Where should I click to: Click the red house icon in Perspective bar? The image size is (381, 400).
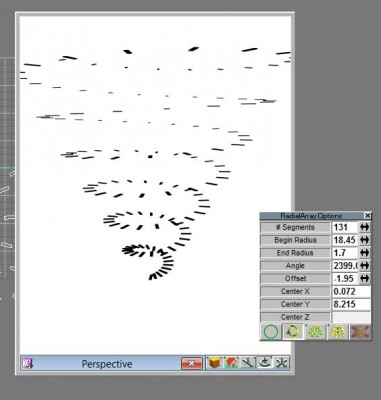point(232,363)
